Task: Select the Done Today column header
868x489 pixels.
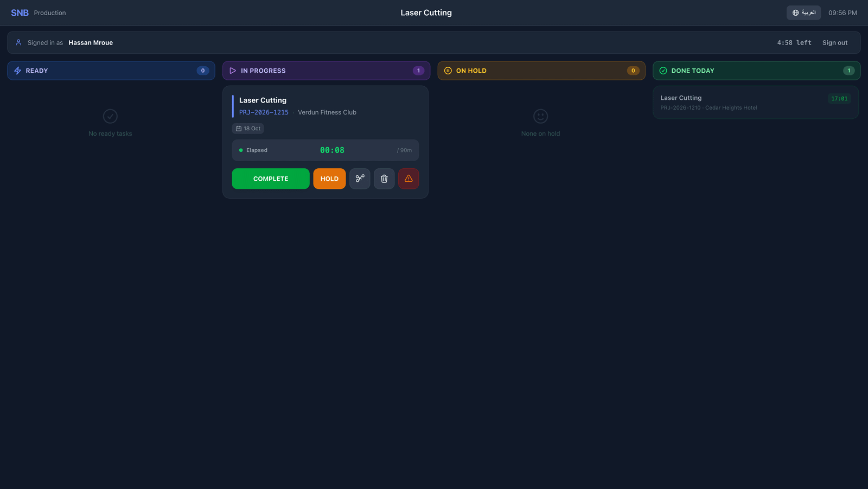Action: tap(756, 71)
